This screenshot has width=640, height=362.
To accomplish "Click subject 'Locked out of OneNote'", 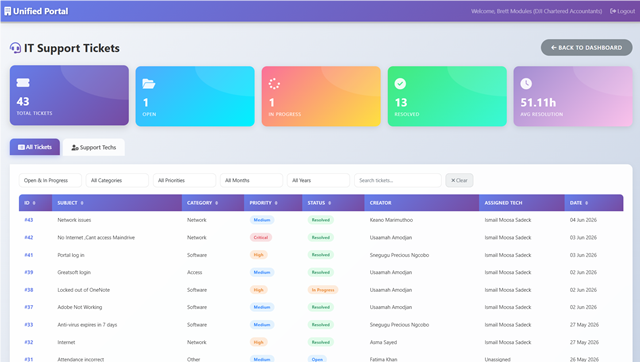I will [84, 290].
